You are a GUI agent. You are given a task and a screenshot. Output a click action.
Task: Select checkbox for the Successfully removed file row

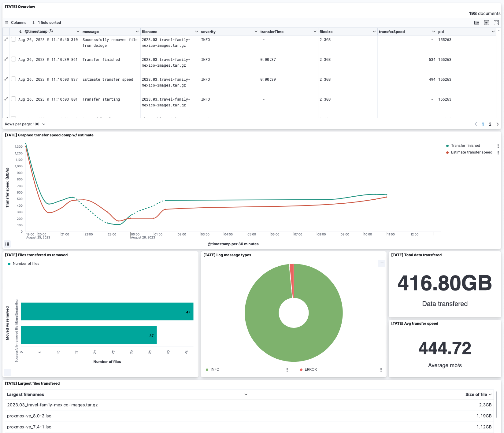(x=13, y=39)
